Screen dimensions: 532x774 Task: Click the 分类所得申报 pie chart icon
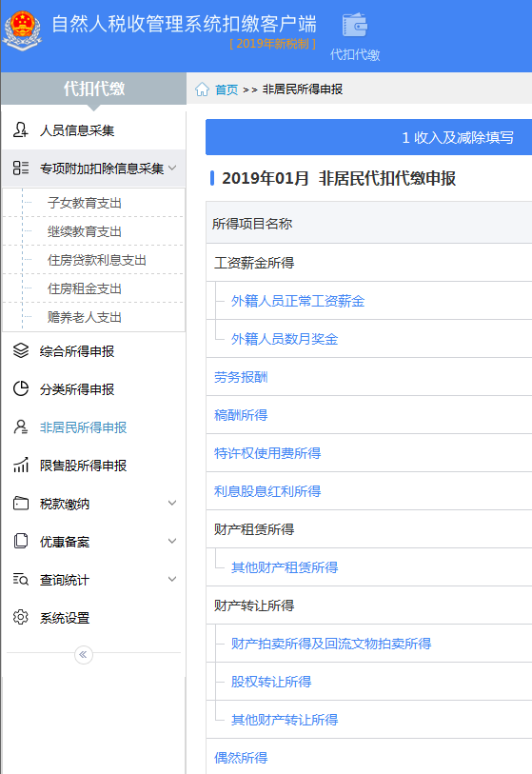coord(20,389)
